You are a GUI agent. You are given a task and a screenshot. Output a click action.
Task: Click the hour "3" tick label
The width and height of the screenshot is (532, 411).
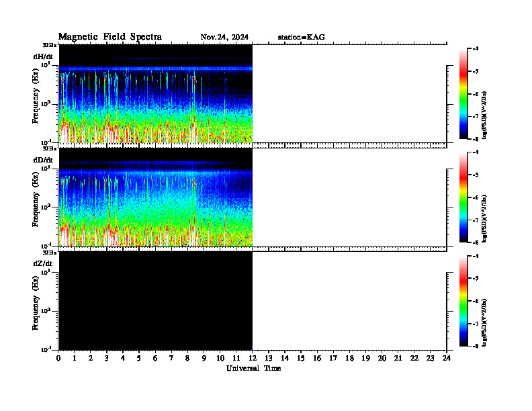click(107, 358)
